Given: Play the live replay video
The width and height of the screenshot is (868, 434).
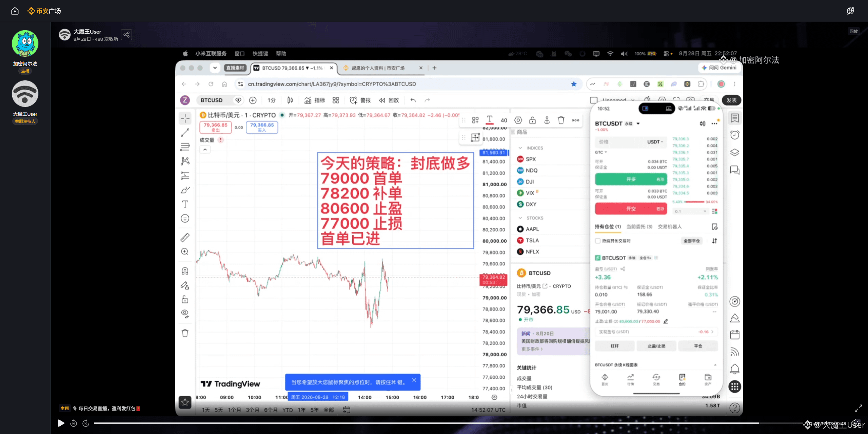Looking at the screenshot, I should pos(61,423).
